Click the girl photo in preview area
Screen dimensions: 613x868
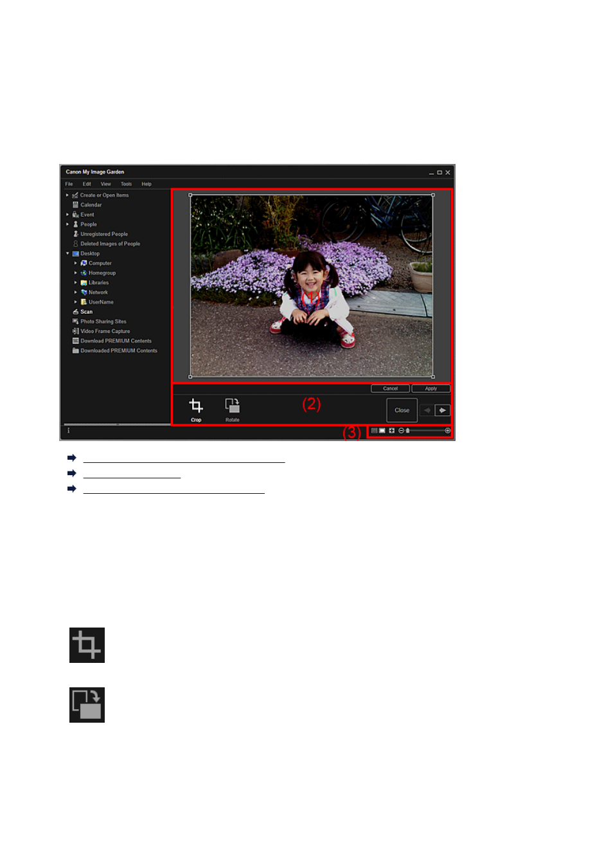[312, 285]
